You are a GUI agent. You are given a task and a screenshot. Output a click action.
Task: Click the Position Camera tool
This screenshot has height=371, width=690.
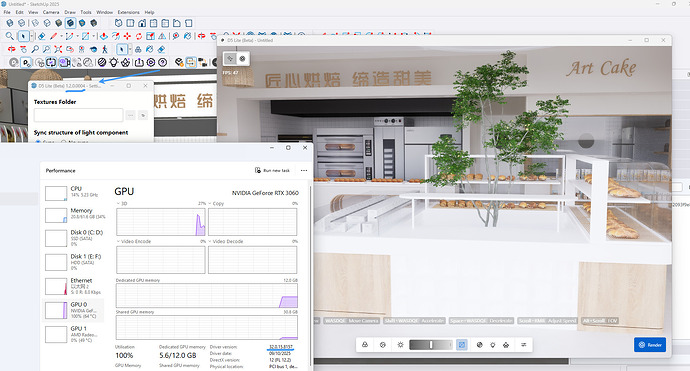coord(81,49)
